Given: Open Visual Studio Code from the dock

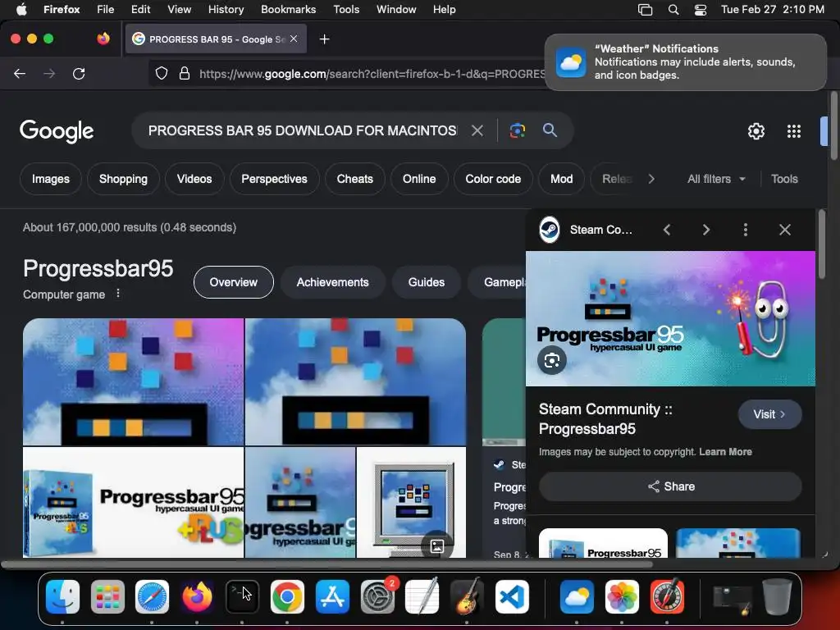Looking at the screenshot, I should (x=512, y=596).
